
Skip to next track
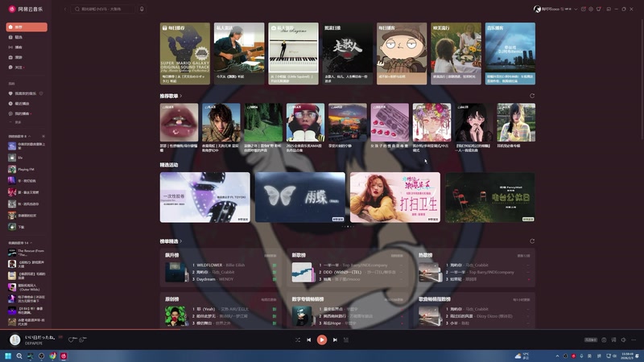[x=335, y=339]
